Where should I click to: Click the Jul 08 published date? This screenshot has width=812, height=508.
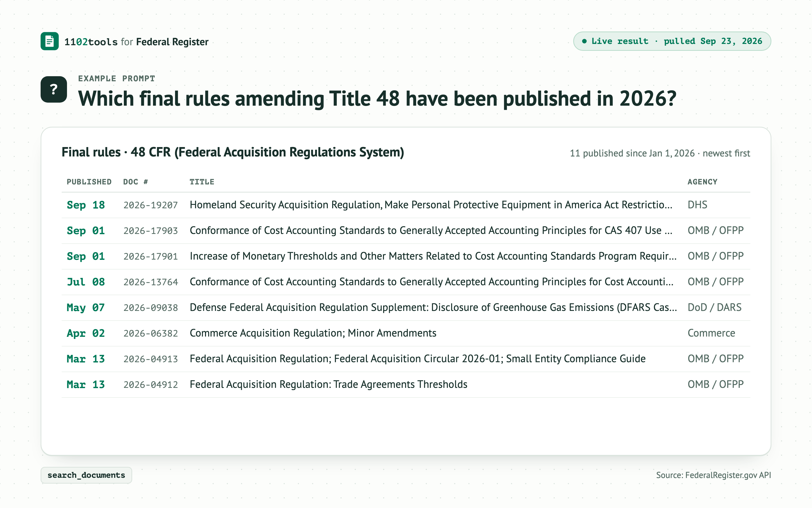click(86, 282)
